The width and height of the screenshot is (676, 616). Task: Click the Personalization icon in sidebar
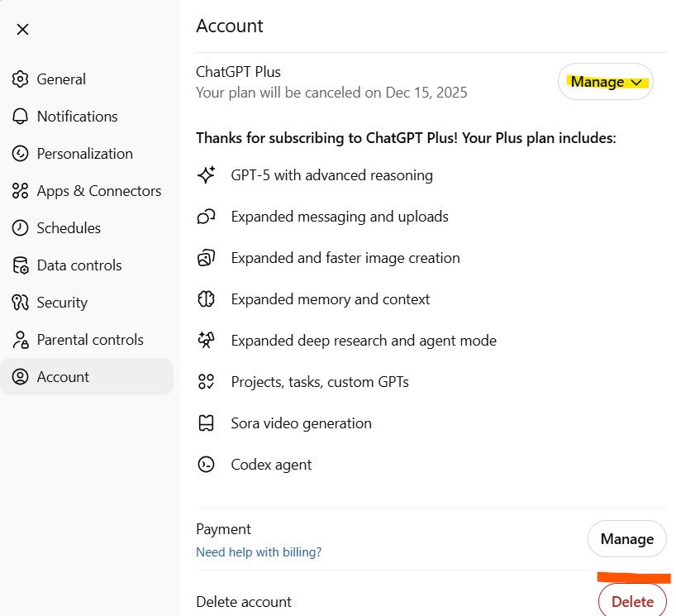click(21, 154)
